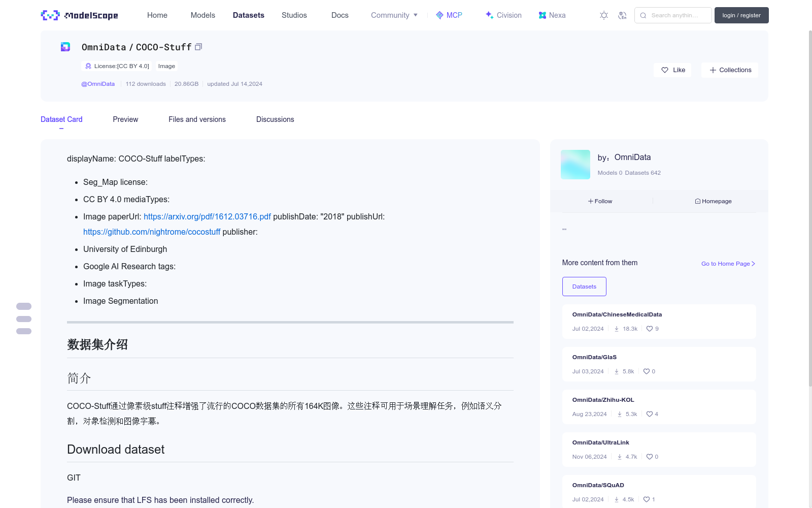Click download icon on UltraLink card
This screenshot has width=812, height=508.
(x=620, y=457)
